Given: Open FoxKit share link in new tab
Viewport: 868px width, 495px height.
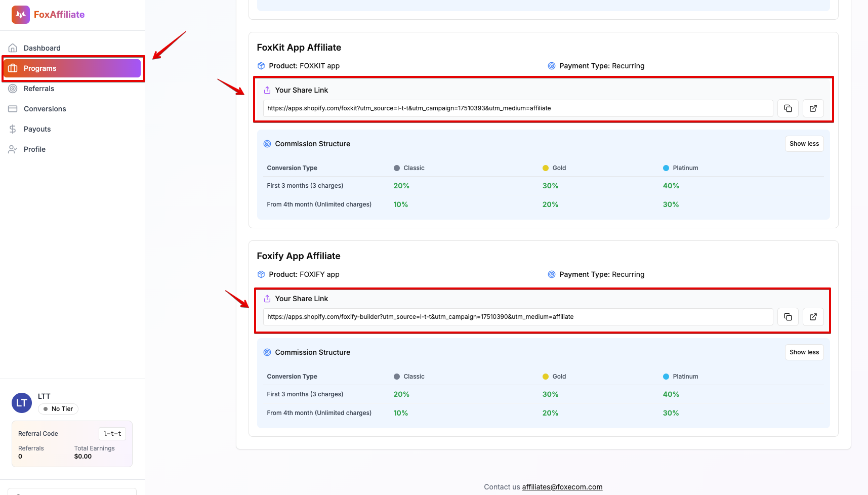Looking at the screenshot, I should click(x=813, y=108).
